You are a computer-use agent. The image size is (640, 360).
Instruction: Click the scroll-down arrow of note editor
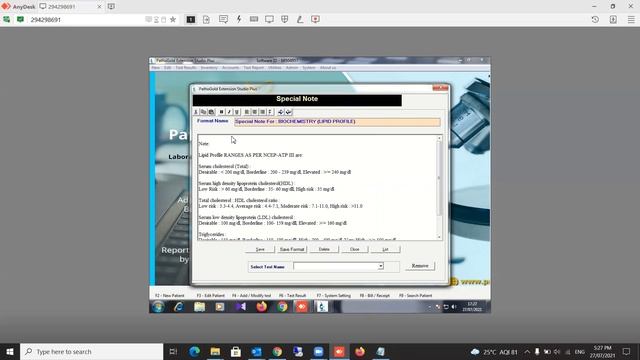coord(439,237)
